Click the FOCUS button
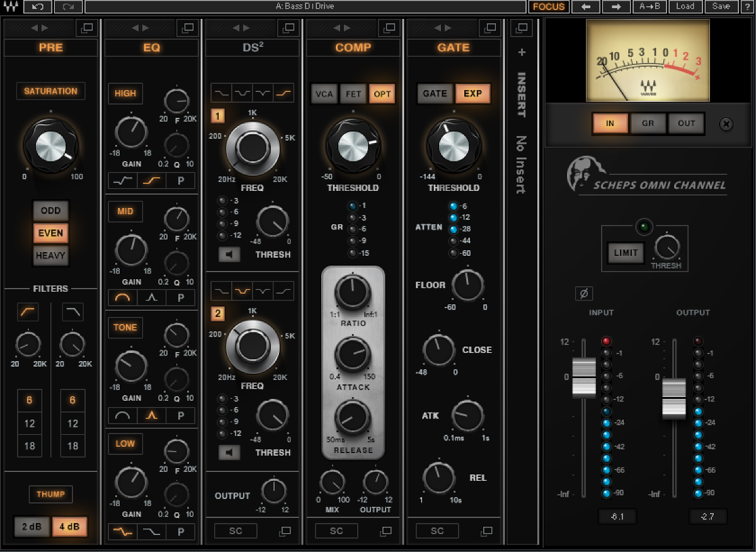This screenshot has height=552, width=756. (549, 6)
